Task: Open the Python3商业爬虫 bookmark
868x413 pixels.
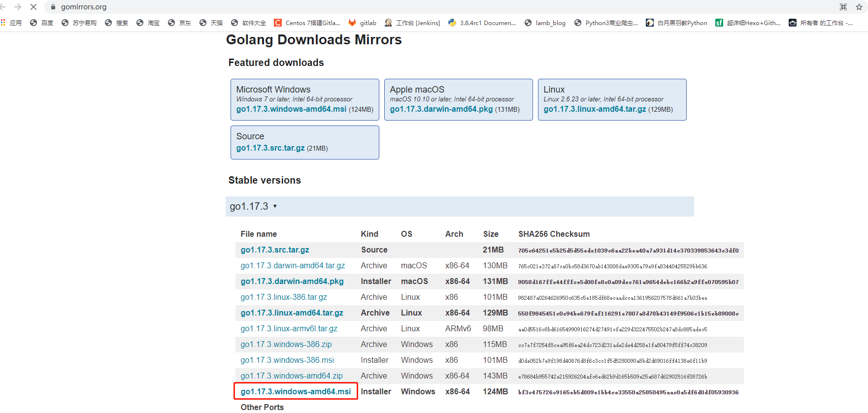Action: coord(606,23)
